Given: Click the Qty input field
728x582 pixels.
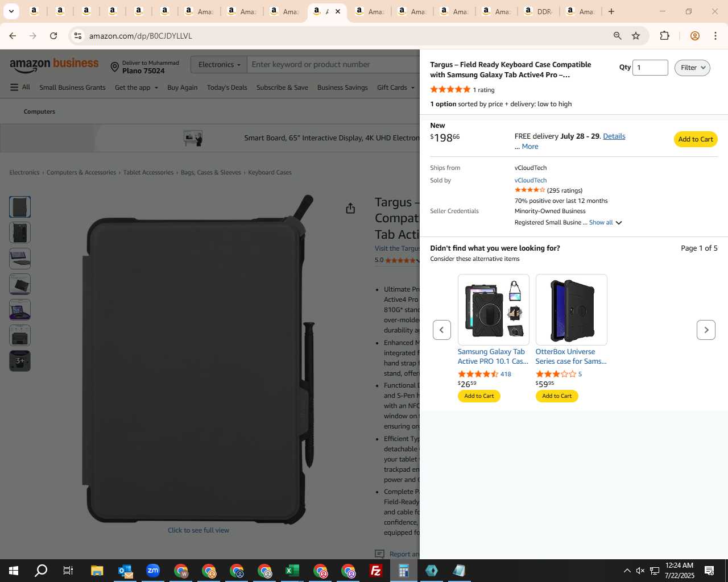Looking at the screenshot, I should coord(650,68).
